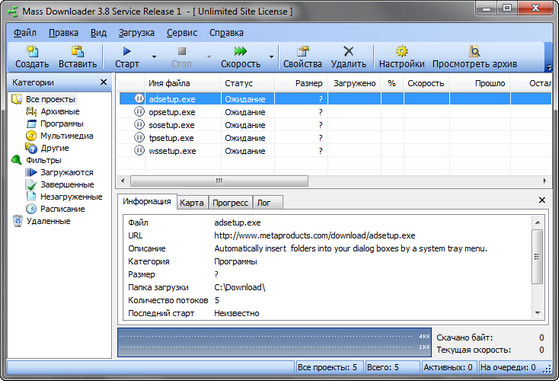This screenshot has height=381, width=559.
Task: Select the tpsetup.exe file name
Action: pyautogui.click(x=171, y=138)
